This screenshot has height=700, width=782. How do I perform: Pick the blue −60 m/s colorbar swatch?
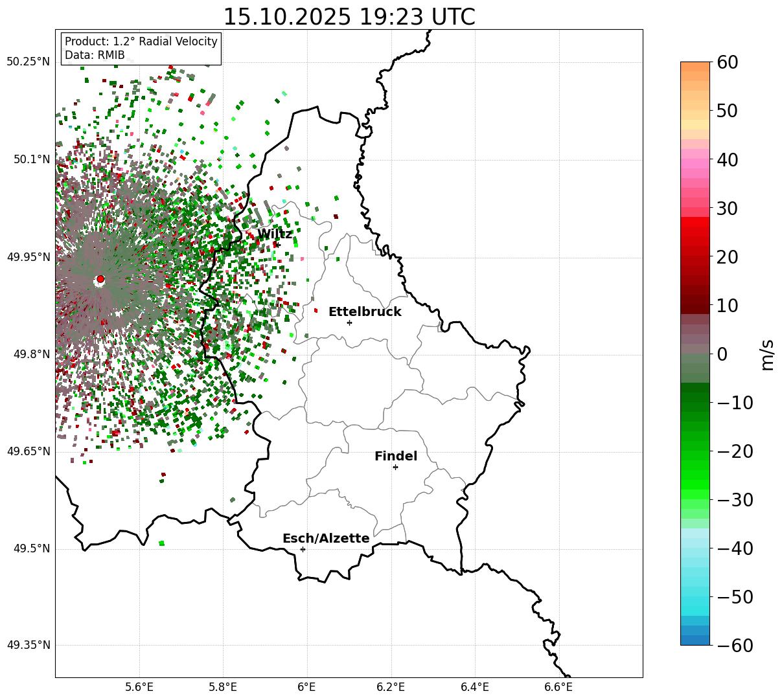(695, 640)
